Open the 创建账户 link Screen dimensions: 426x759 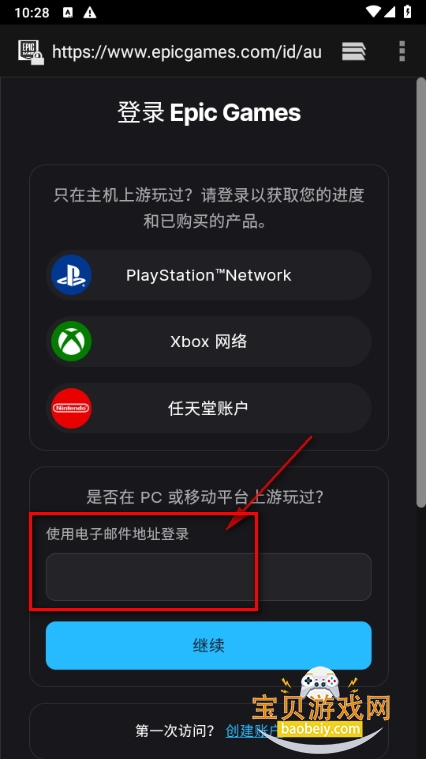coord(250,730)
